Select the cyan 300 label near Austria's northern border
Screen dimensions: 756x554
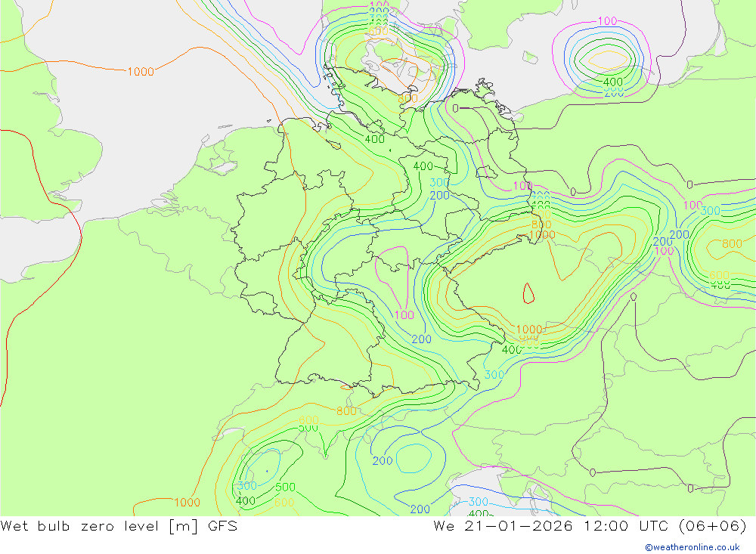pos(494,375)
